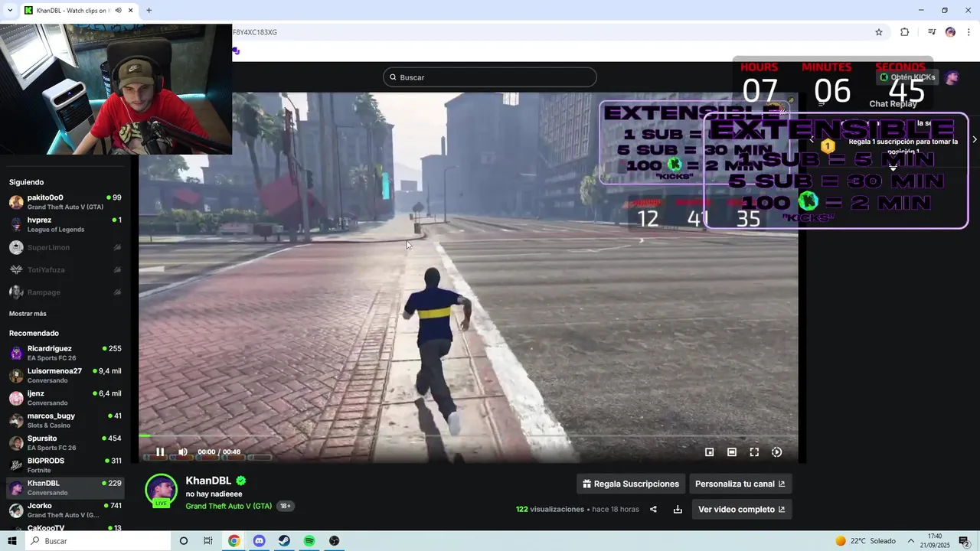
Task: Open Cortana circle icon on the taskbar
Action: point(183,541)
